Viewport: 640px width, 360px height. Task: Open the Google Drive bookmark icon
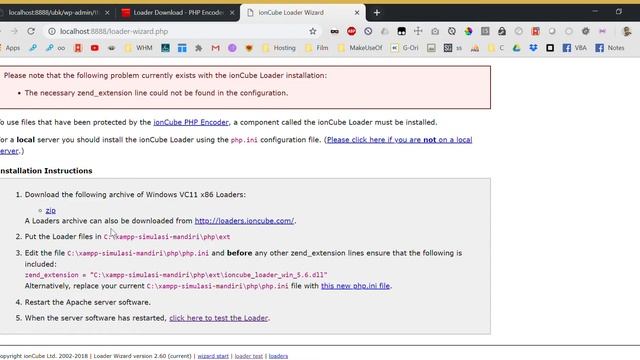[516, 48]
